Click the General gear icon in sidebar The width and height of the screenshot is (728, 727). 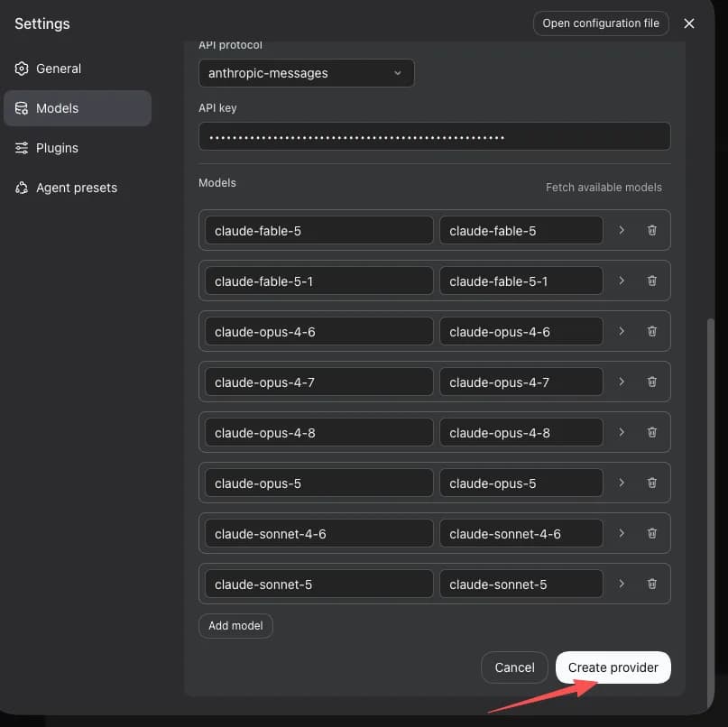coord(22,69)
